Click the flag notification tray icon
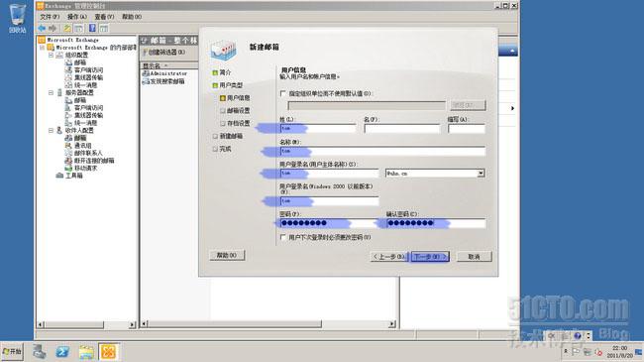The width and height of the screenshot is (644, 362). point(576,352)
